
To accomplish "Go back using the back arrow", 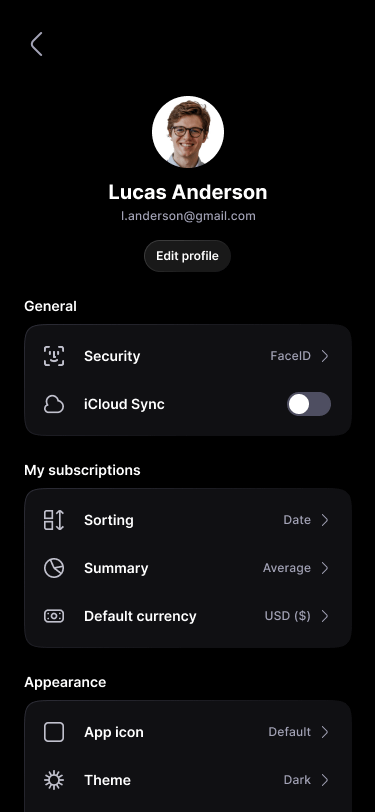I will (x=36, y=44).
